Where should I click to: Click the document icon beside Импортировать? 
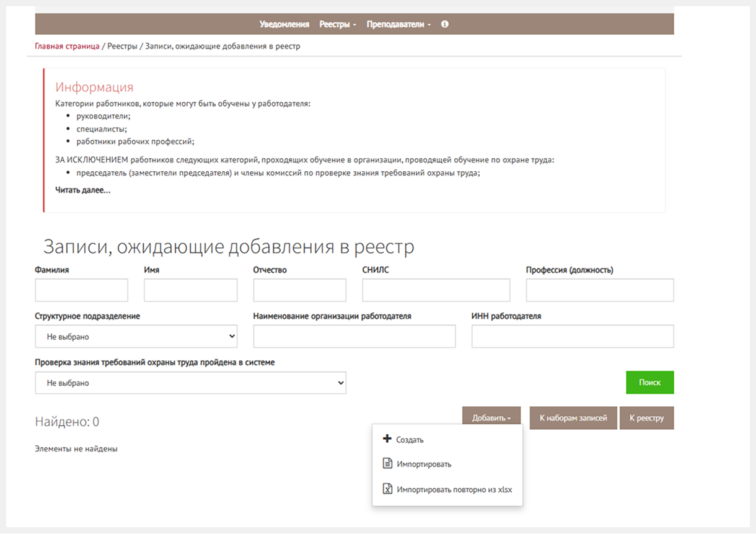(386, 463)
